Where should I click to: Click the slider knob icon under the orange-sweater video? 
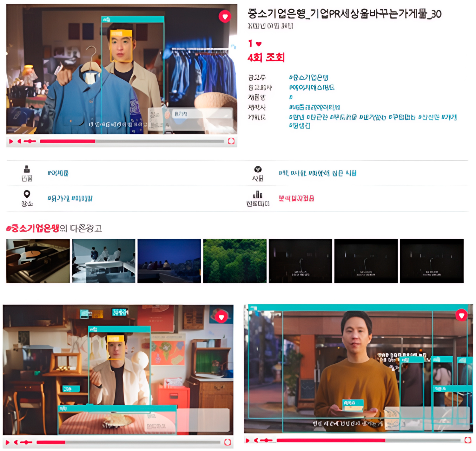[x=266, y=440]
